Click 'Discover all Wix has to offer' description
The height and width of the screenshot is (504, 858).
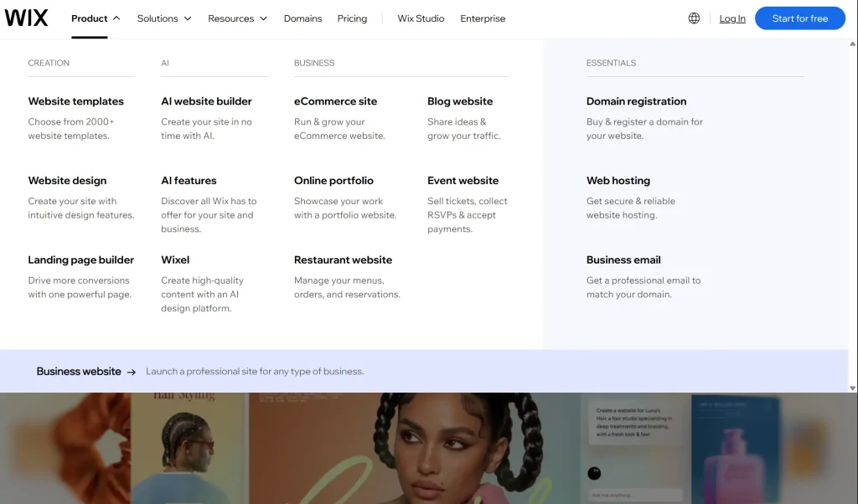point(209,215)
